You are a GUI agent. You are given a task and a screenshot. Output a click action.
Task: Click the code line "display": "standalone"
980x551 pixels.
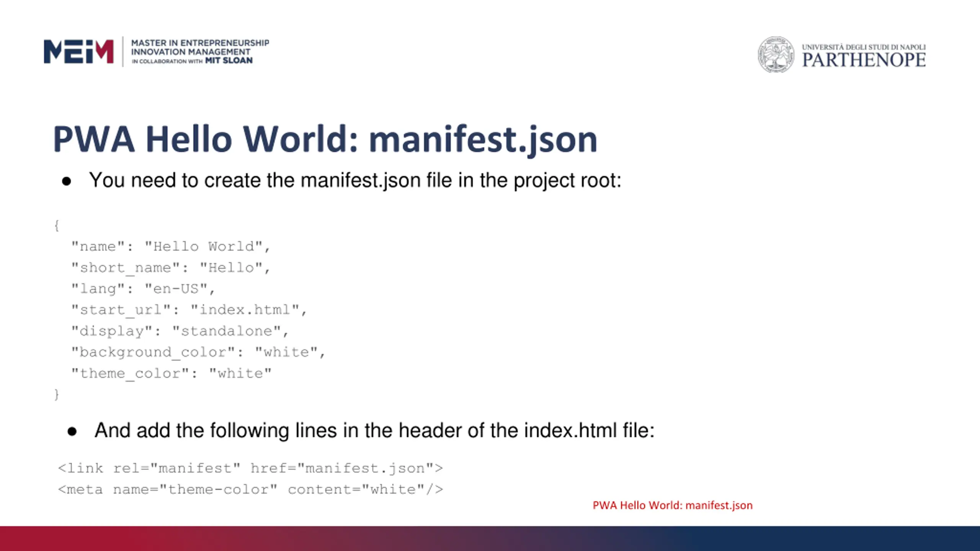(x=180, y=331)
